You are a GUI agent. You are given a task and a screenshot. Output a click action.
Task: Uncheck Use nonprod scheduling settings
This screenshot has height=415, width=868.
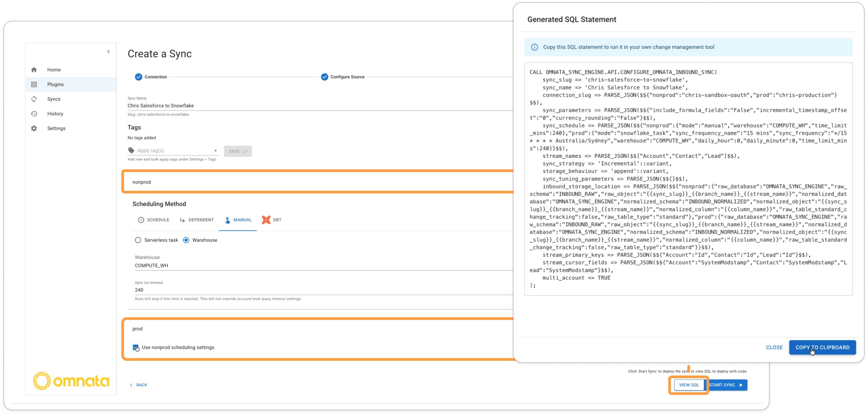coord(135,347)
